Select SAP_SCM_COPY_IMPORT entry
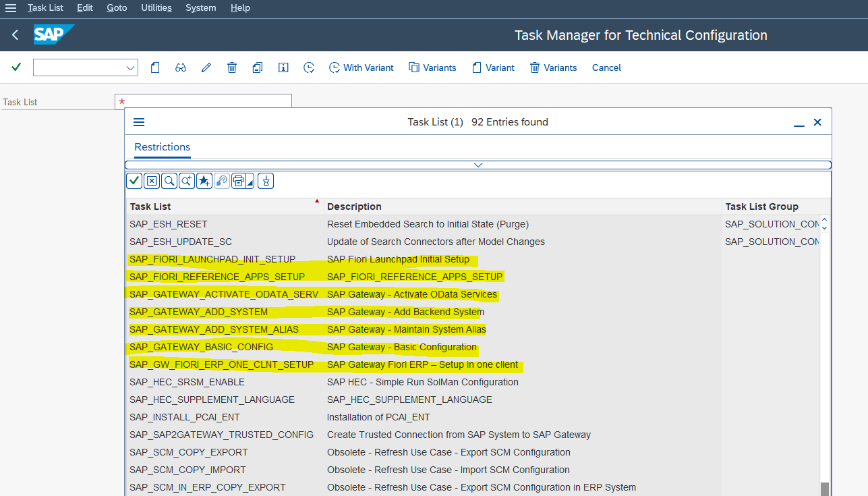 [187, 470]
